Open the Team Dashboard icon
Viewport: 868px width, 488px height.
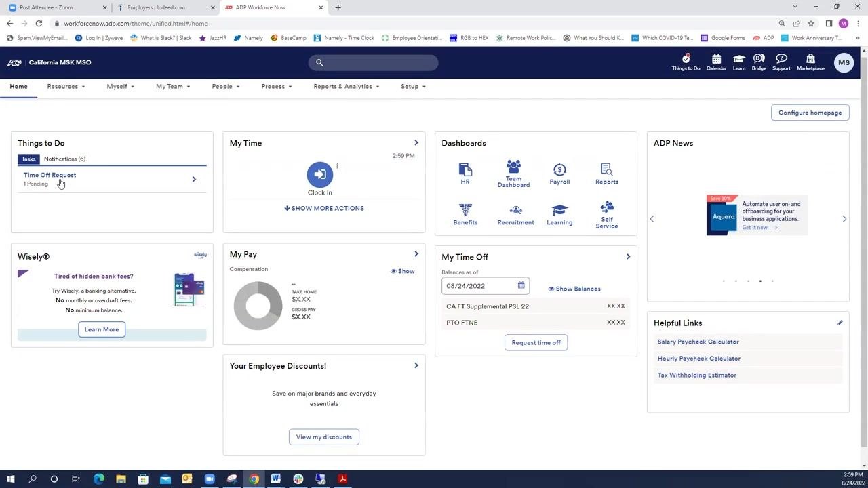[513, 174]
